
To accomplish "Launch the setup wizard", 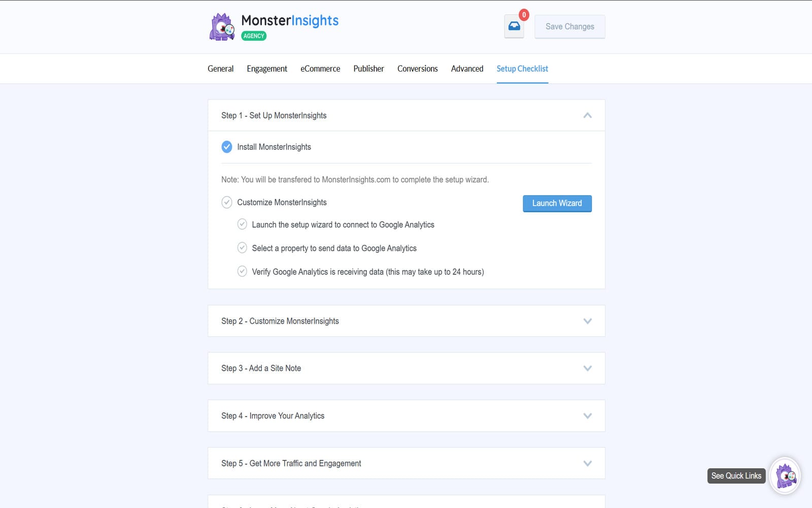I will pyautogui.click(x=557, y=203).
